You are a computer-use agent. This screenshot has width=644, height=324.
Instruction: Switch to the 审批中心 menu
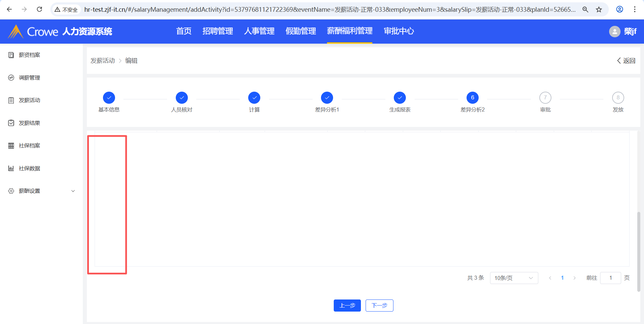click(398, 31)
